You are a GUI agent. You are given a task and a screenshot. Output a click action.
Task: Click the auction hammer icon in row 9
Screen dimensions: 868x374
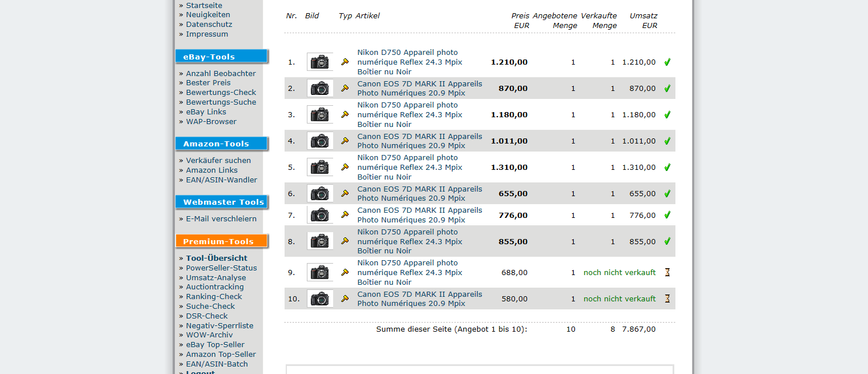click(345, 272)
